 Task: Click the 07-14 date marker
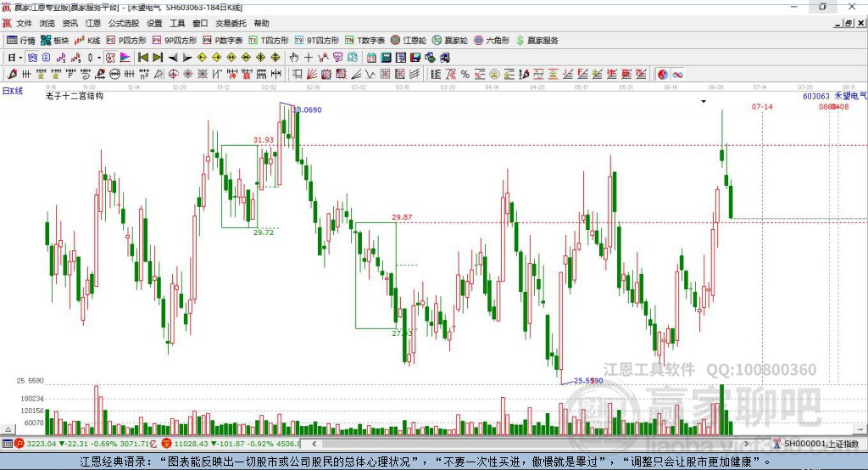point(762,106)
